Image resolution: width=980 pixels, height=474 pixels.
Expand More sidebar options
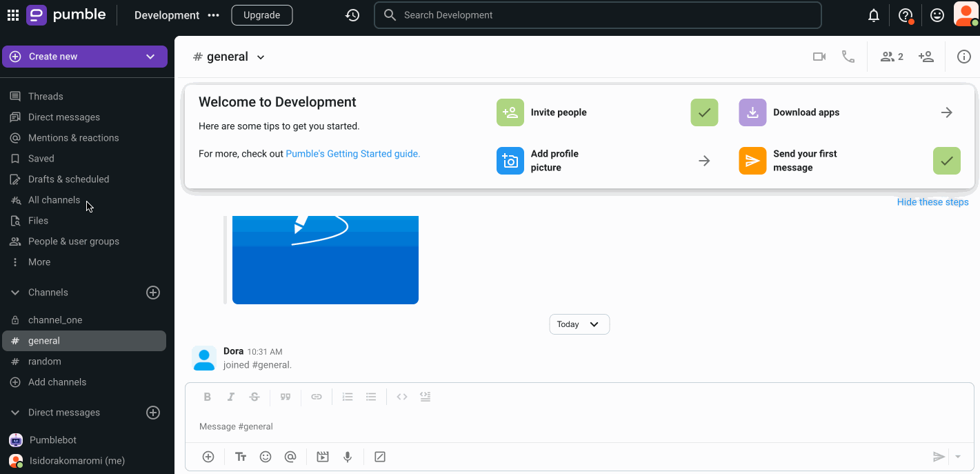[39, 262]
